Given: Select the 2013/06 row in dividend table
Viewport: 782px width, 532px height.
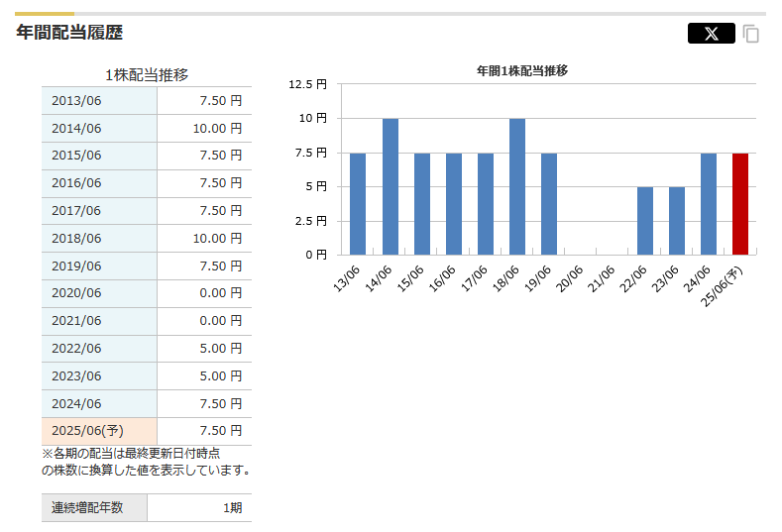Looking at the screenshot, I should click(147, 101).
